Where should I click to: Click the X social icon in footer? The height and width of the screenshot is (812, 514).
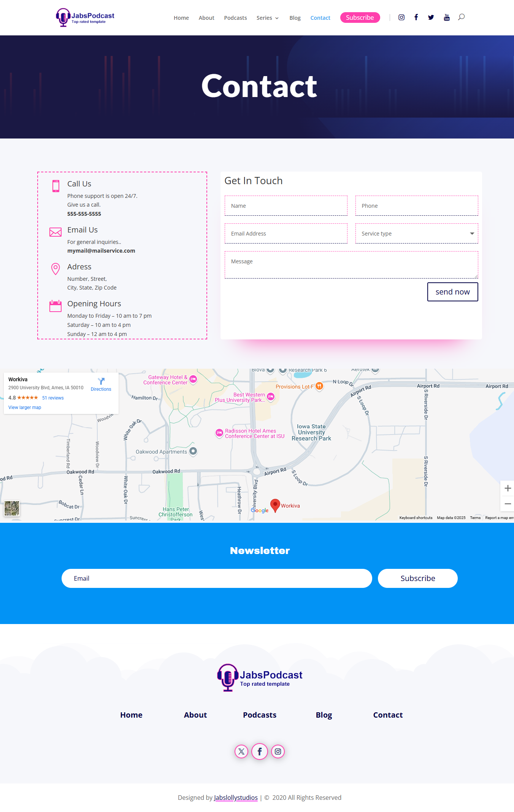pos(241,751)
